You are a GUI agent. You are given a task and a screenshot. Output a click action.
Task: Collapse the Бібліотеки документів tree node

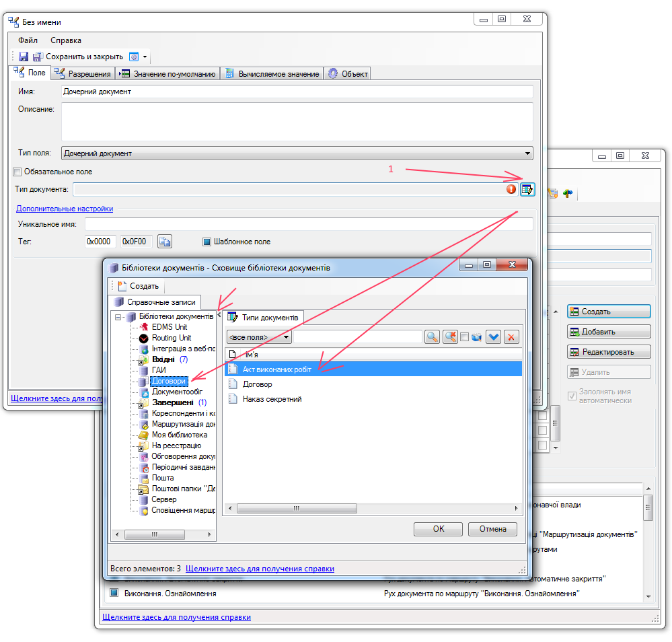(118, 317)
